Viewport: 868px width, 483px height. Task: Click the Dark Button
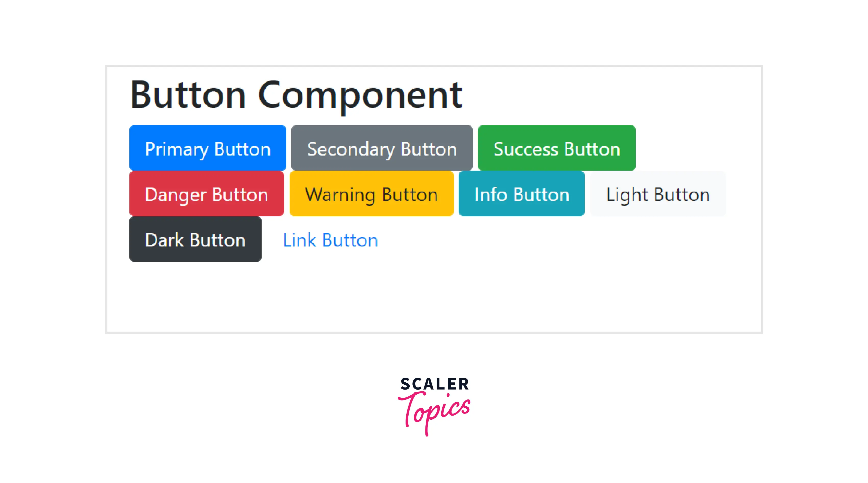tap(195, 239)
